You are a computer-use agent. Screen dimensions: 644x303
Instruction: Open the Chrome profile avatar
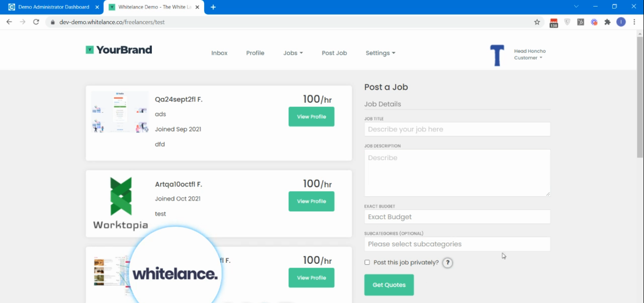pos(621,22)
